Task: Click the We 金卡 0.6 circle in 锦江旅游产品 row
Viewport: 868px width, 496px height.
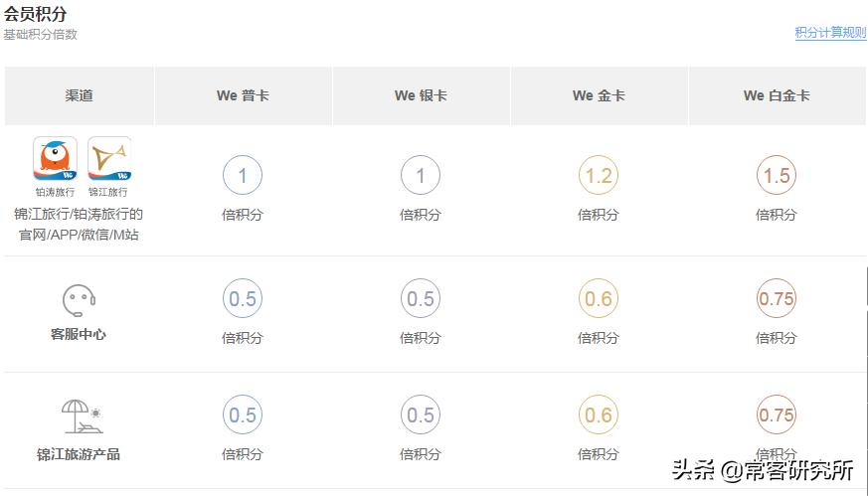Action: [x=599, y=415]
